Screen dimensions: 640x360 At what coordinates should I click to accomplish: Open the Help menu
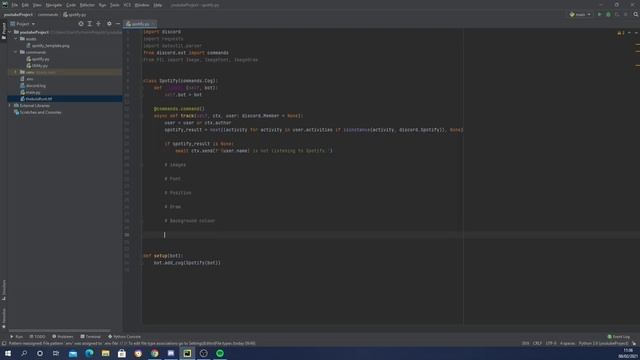pos(158,5)
